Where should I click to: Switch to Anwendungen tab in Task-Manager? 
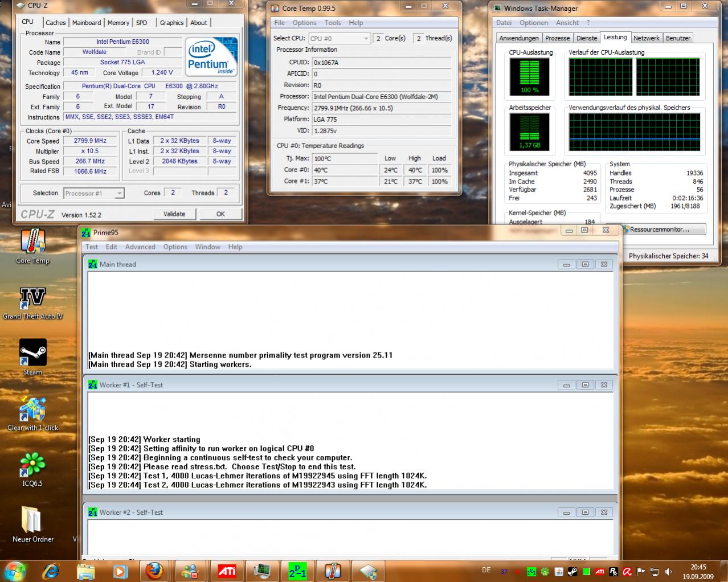tap(519, 38)
